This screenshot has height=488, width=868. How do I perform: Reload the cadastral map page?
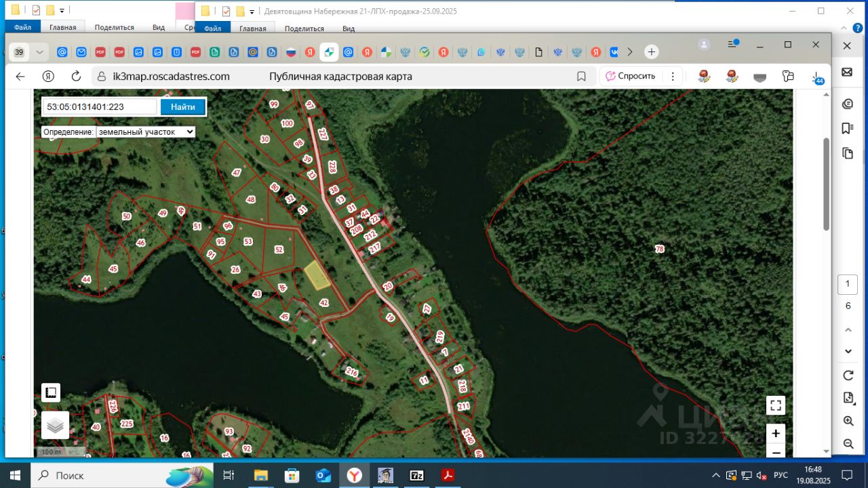pyautogui.click(x=76, y=77)
